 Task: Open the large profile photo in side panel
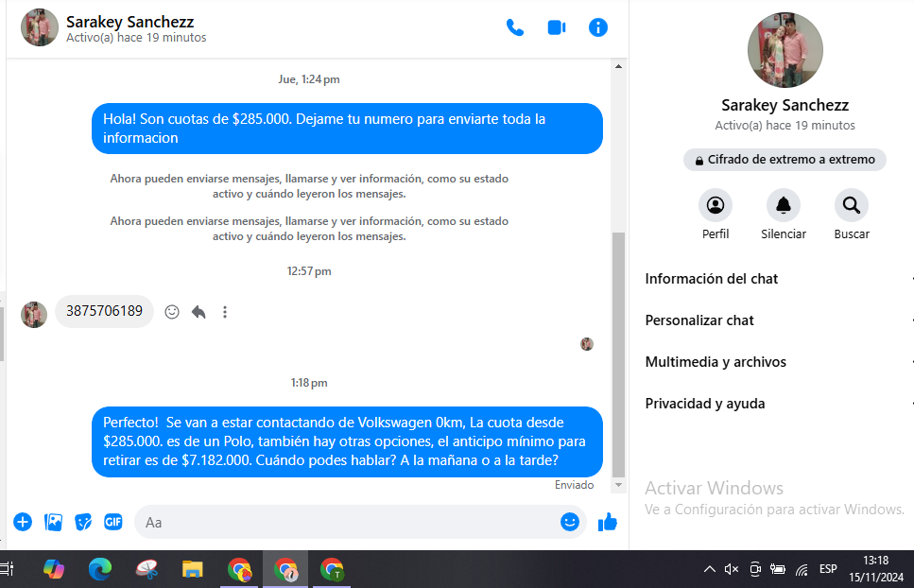coord(785,50)
